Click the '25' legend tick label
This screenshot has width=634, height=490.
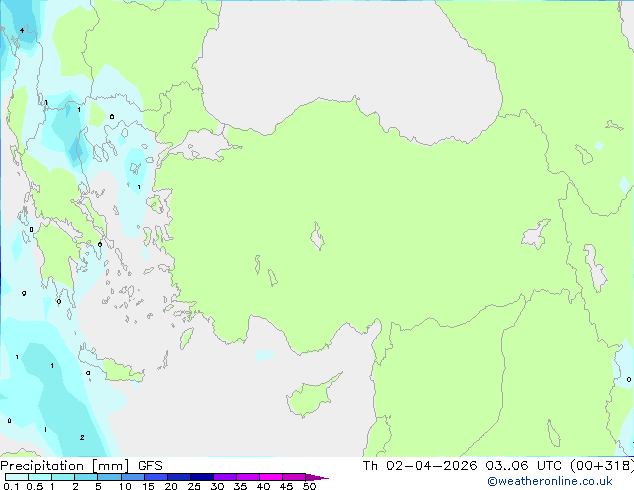pos(194,486)
